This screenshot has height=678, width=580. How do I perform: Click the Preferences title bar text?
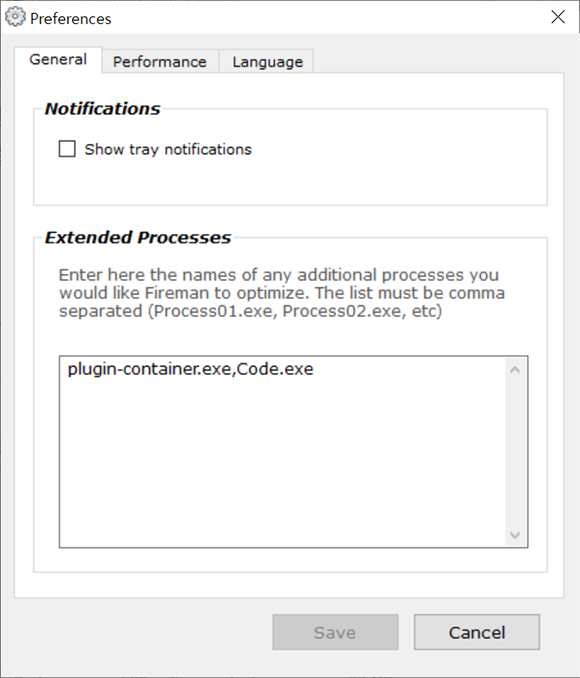[70, 19]
